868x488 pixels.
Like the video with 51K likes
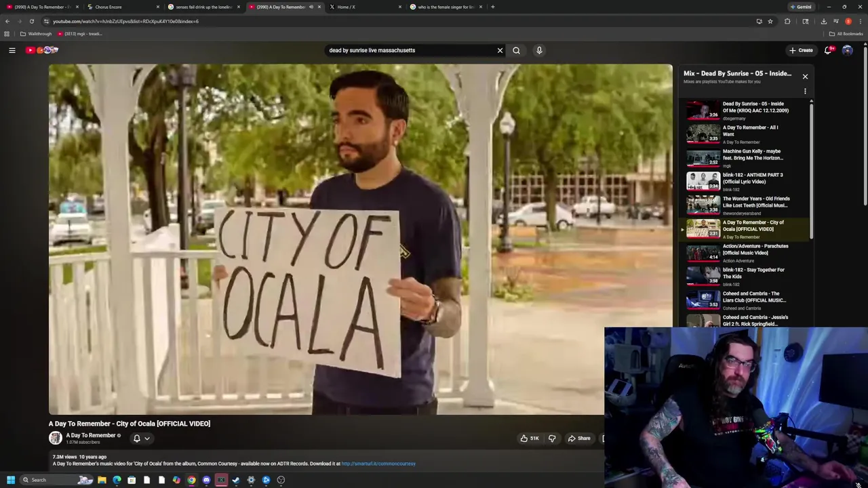click(x=529, y=439)
